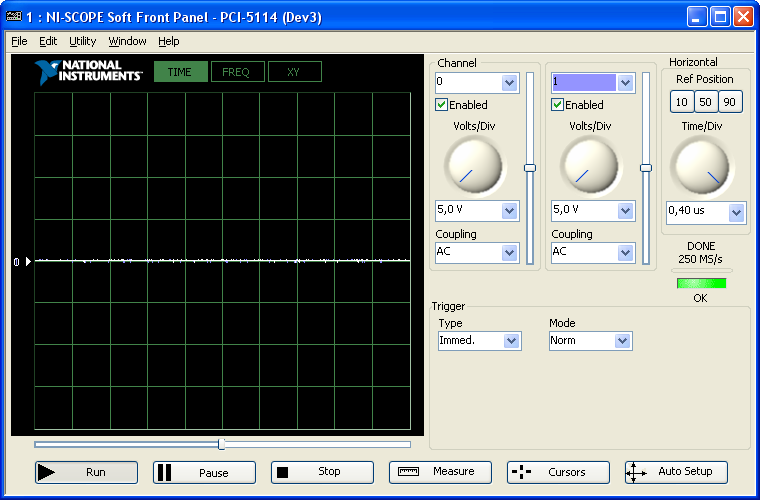
Task: Close the NI-SCOPE Soft Front Panel
Action: click(x=743, y=17)
